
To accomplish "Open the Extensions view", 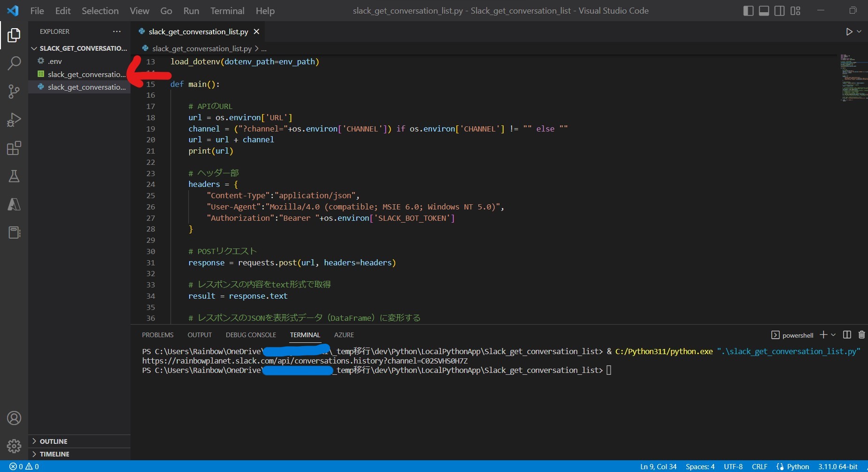I will point(14,148).
